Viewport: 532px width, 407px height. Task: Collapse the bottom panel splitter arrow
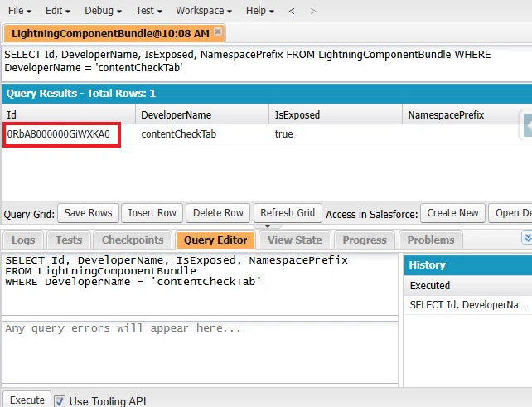(x=268, y=226)
